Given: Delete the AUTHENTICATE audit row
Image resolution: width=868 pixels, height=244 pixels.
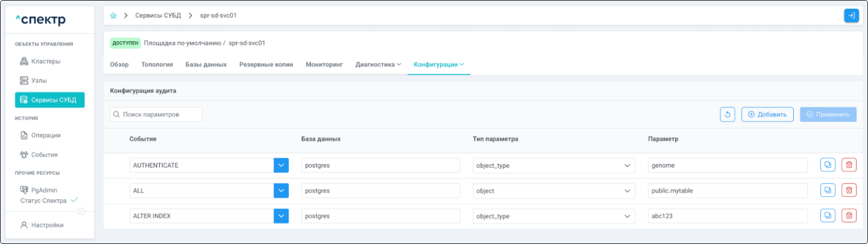Looking at the screenshot, I should 849,165.
